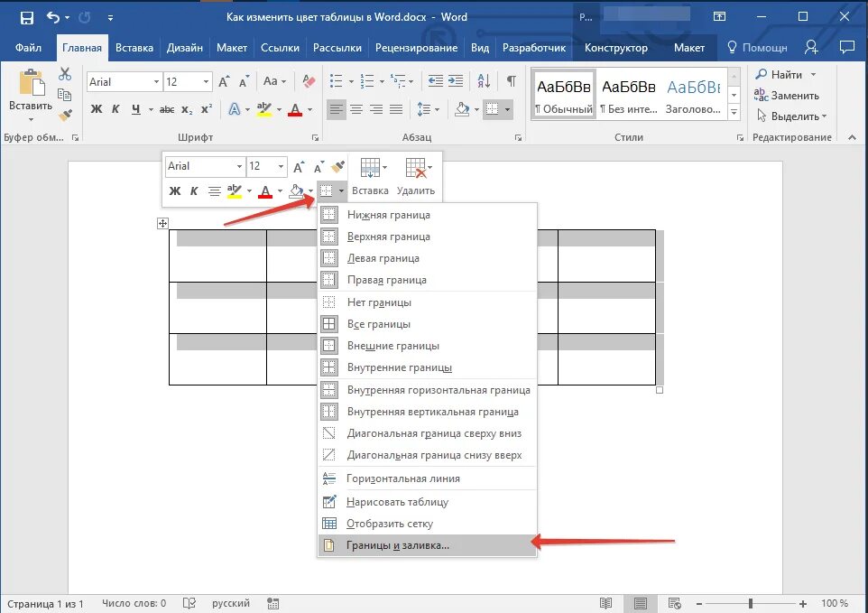Click the table move handle

[x=162, y=223]
